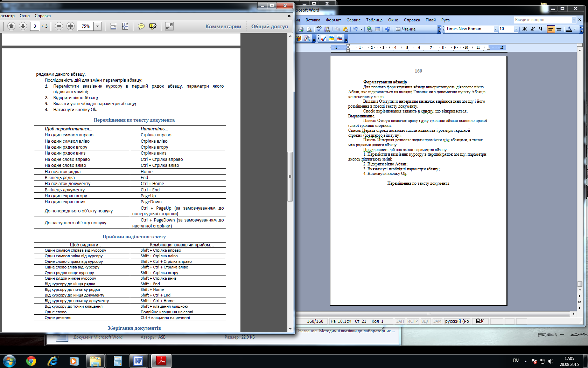Open Рута menu in Word
588x368 pixels.
click(x=445, y=20)
